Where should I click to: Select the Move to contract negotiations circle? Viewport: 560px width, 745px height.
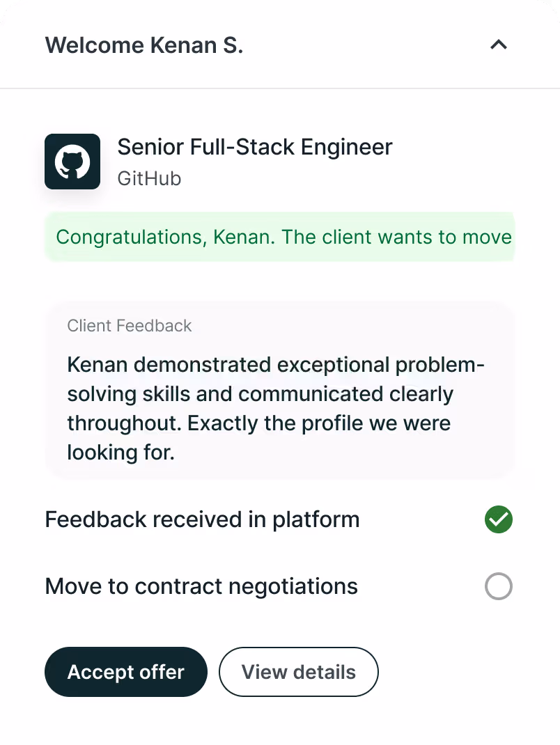[x=498, y=586]
